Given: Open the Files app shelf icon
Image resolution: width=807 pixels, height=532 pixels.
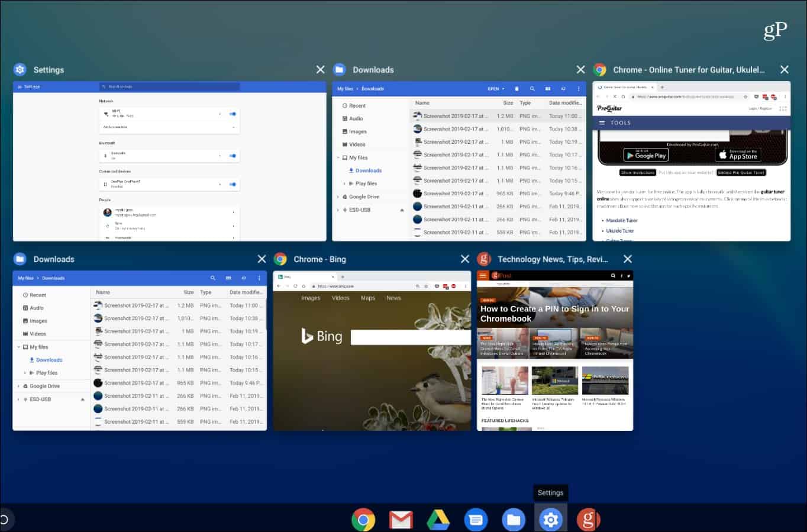Looking at the screenshot, I should (514, 520).
